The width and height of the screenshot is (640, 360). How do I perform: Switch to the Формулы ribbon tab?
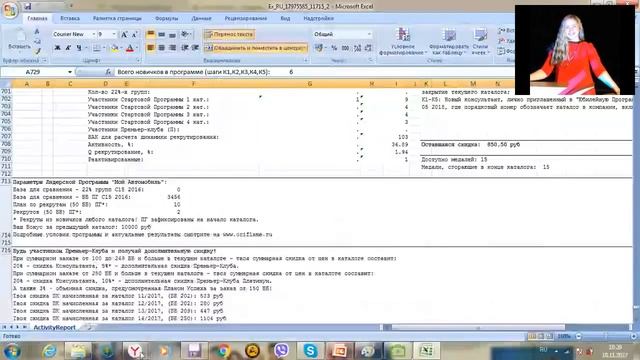coord(167,18)
